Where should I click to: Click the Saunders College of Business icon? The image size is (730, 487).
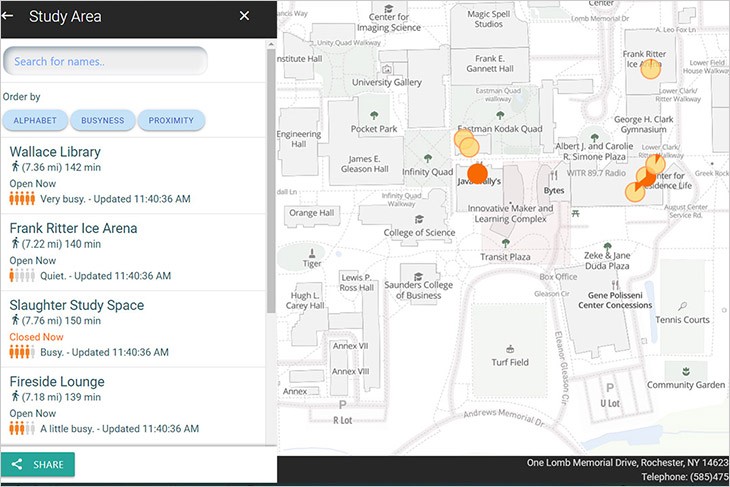click(x=417, y=277)
